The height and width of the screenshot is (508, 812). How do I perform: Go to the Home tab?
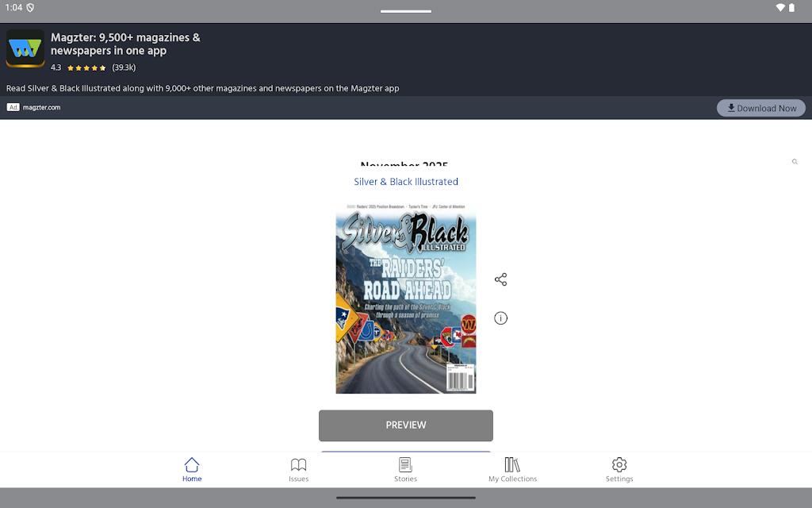click(192, 470)
